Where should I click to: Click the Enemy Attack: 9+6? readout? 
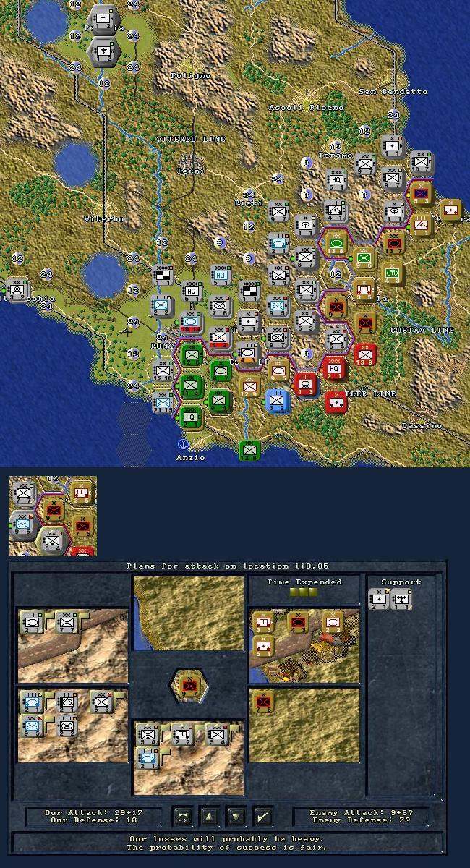point(362,813)
